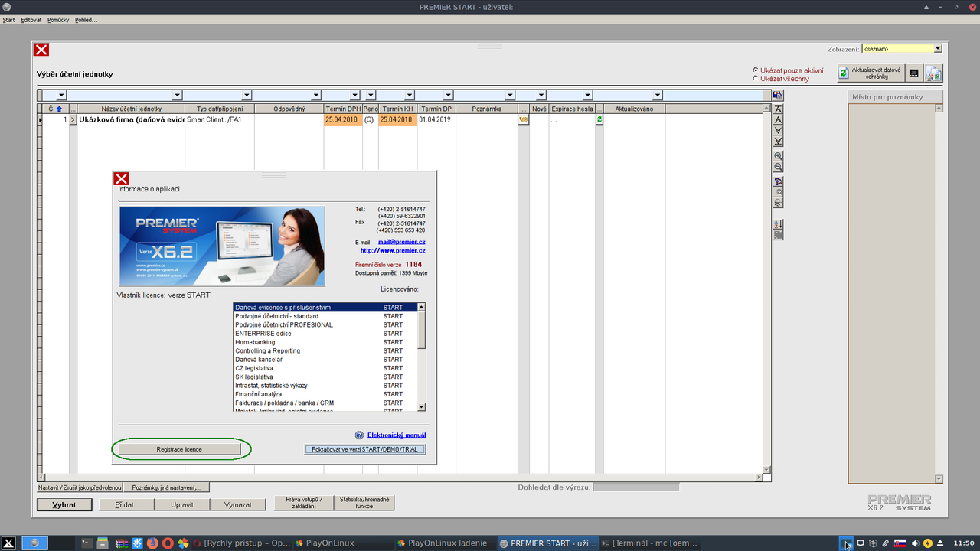This screenshot has width=980, height=551.
Task: Launch Opera from the taskbar
Action: coord(168,543)
